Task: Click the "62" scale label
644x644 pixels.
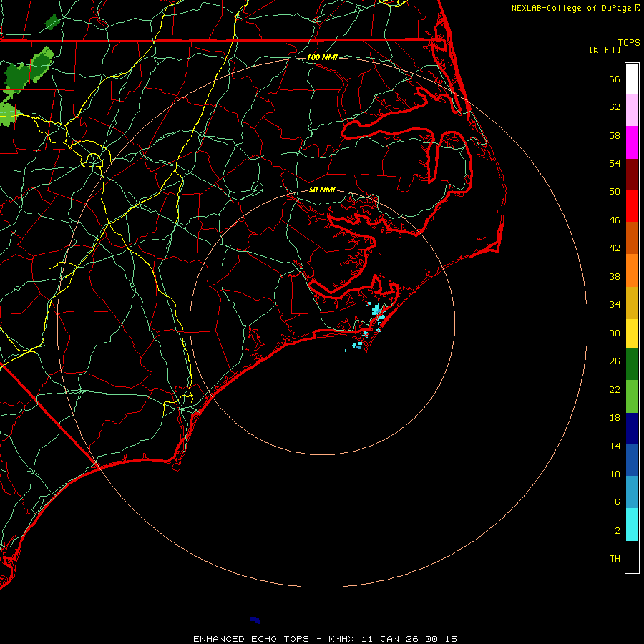Action: pyautogui.click(x=615, y=107)
